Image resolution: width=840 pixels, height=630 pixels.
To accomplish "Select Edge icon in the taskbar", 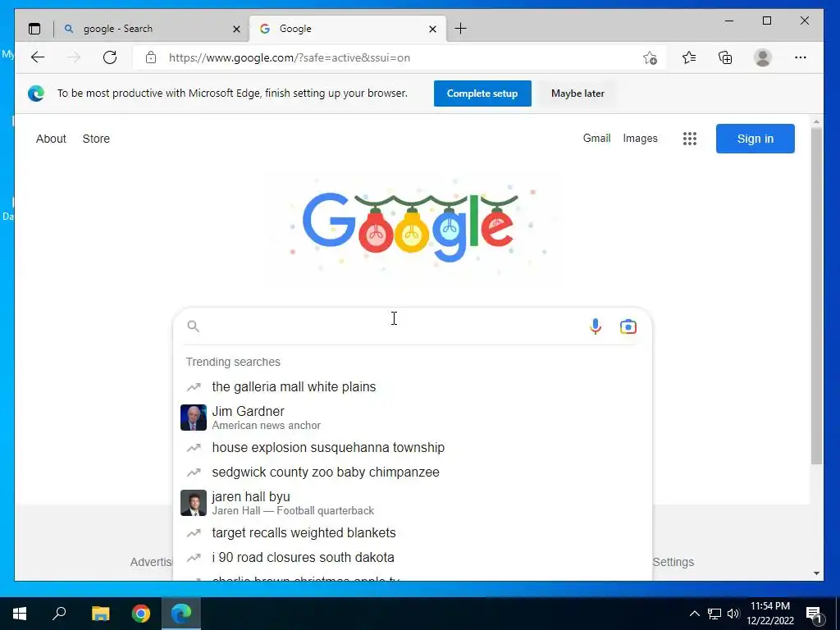I will click(x=181, y=614).
